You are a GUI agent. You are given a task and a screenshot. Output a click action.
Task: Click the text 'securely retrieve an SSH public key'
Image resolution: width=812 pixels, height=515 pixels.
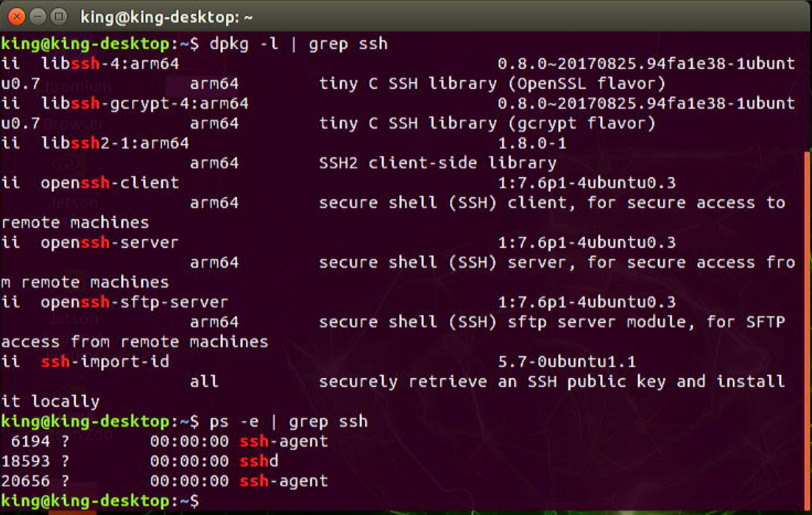492,382
